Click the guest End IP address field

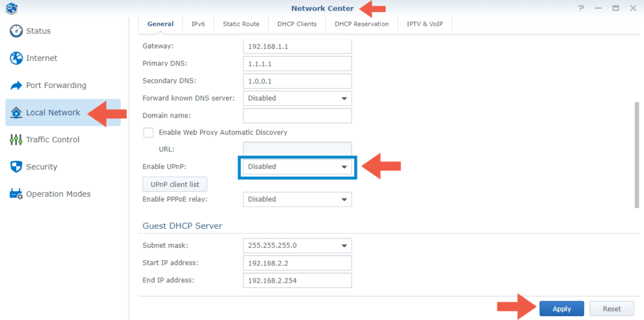[297, 280]
